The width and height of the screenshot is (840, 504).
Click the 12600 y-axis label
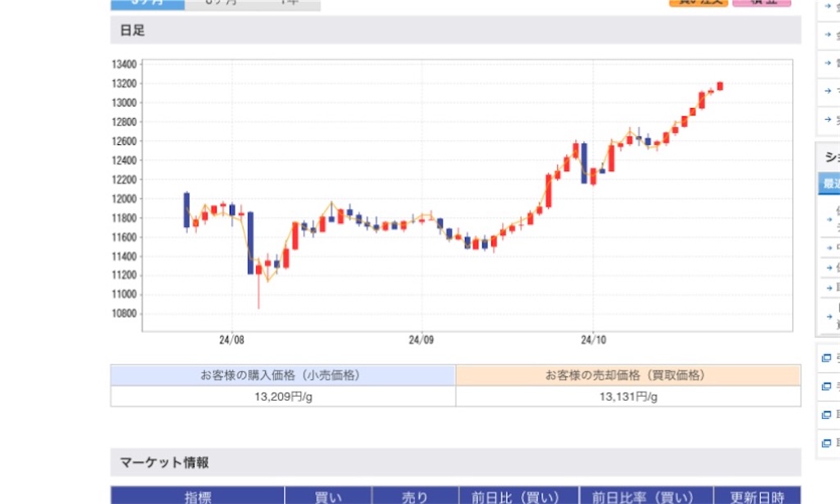coord(125,141)
